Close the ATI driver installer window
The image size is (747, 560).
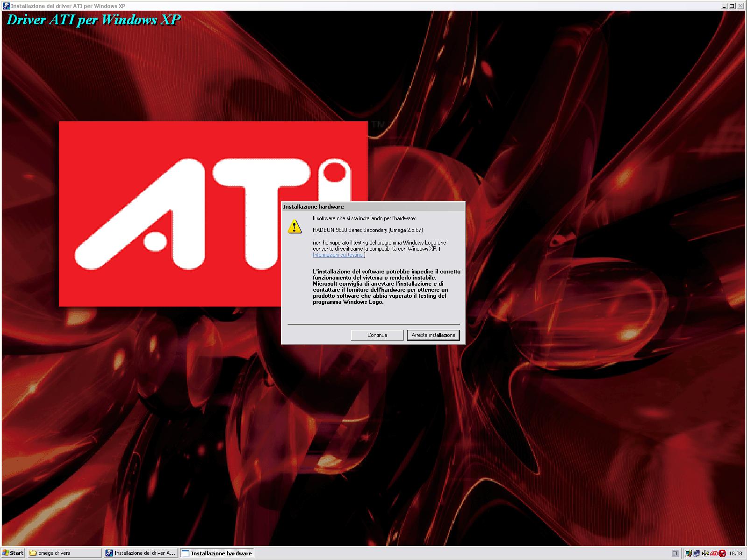coord(740,6)
